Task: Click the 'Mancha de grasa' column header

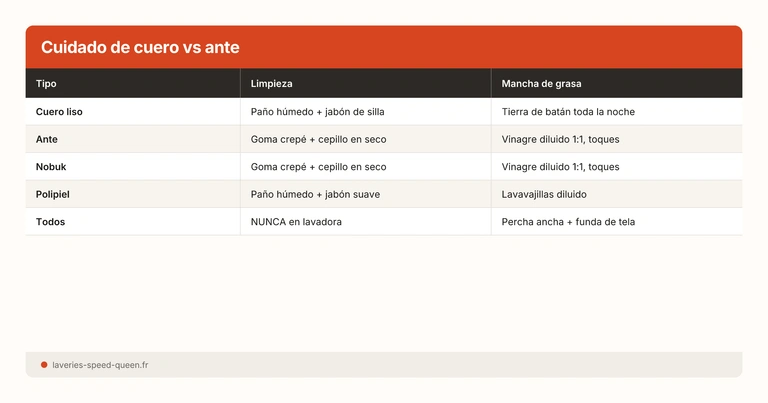Action: click(x=541, y=84)
